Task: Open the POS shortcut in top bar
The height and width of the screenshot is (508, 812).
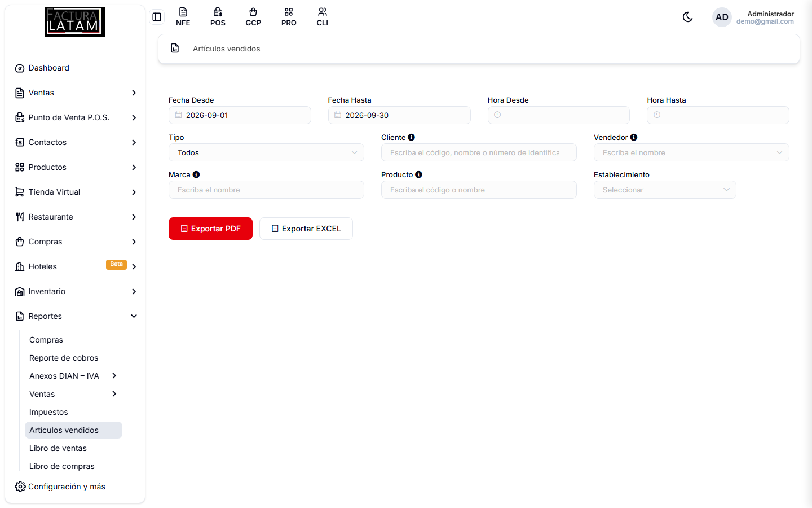Action: (x=218, y=17)
